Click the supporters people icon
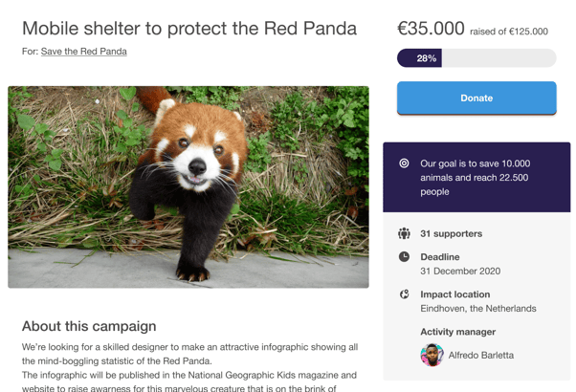This screenshot has height=392, width=576. 404,233
